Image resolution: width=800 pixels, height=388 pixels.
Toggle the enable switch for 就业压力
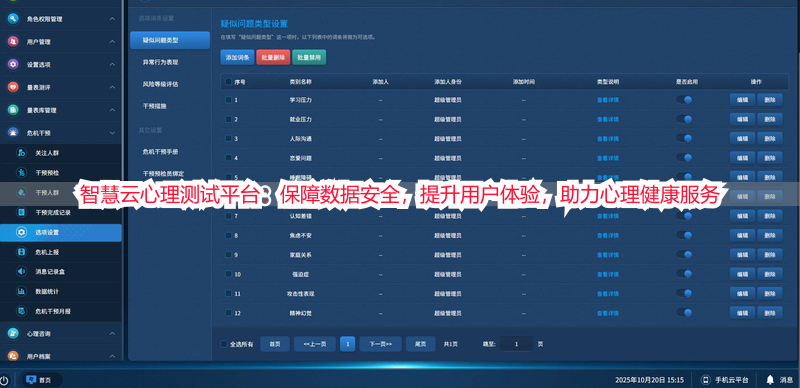[684, 119]
